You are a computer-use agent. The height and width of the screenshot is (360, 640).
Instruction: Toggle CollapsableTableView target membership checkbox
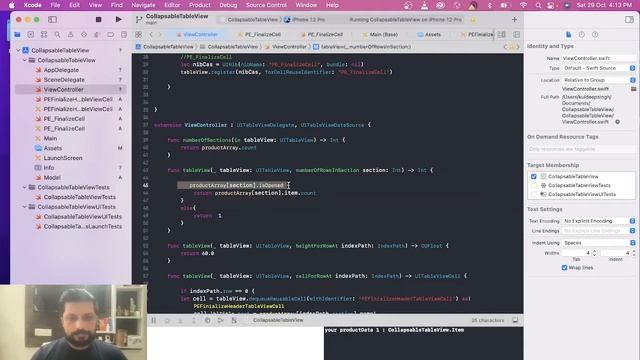coord(534,176)
